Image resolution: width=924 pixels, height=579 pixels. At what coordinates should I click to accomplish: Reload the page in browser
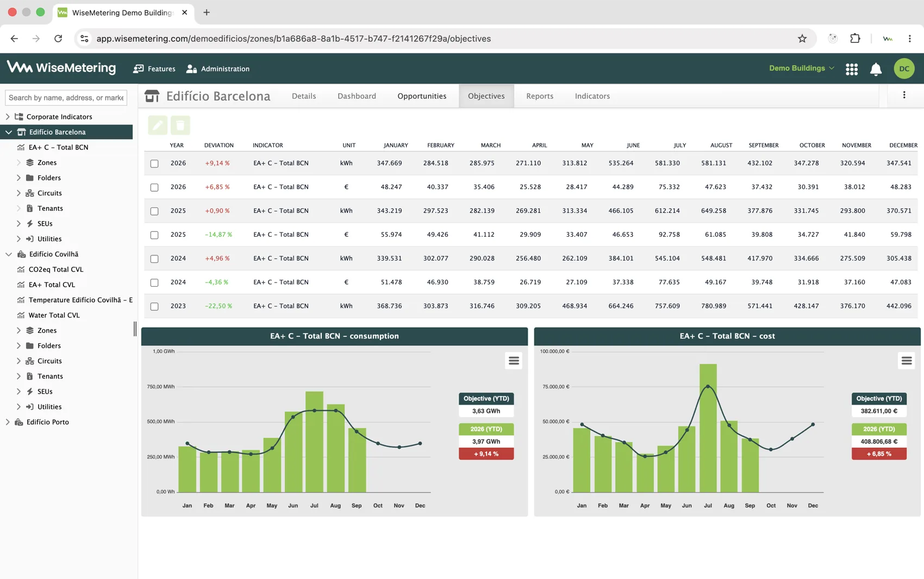(x=58, y=39)
